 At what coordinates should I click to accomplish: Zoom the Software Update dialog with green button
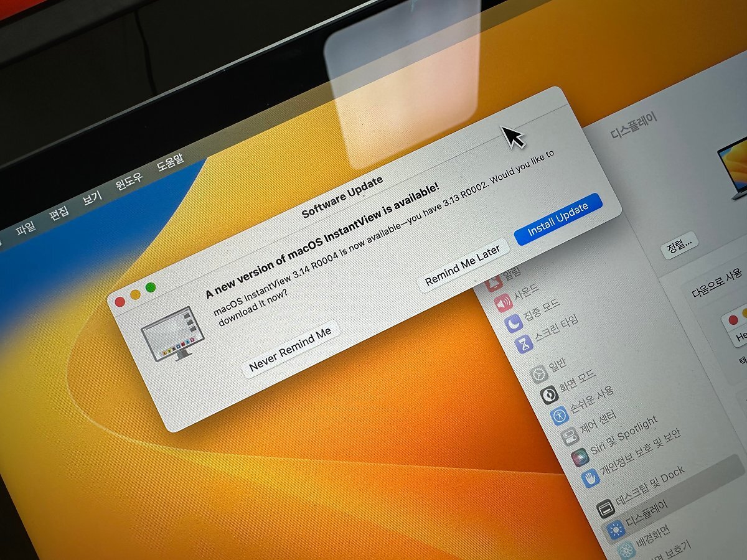tap(150, 287)
